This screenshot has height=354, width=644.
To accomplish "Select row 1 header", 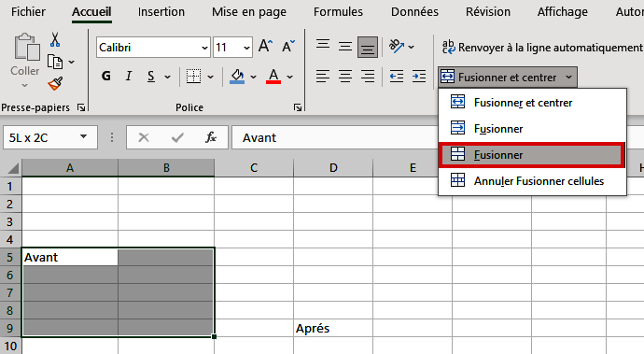I will (10, 186).
